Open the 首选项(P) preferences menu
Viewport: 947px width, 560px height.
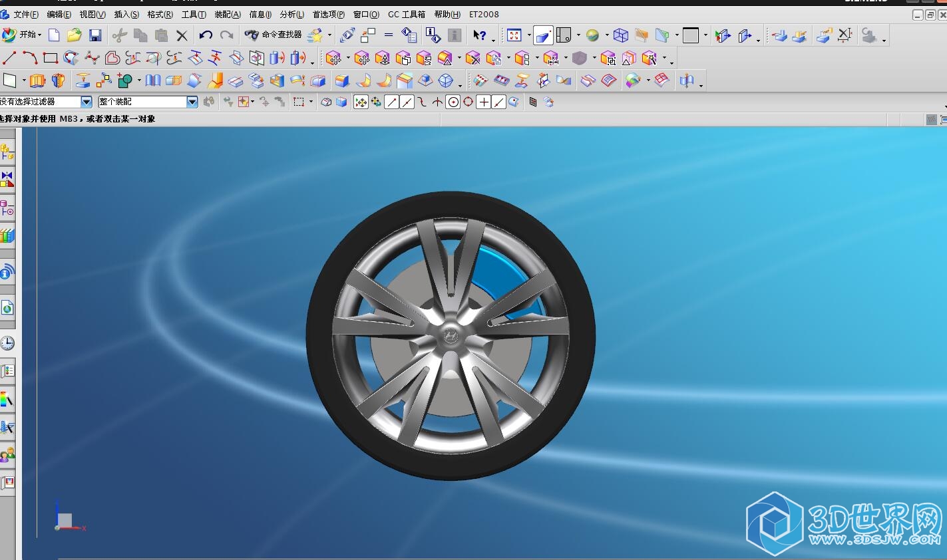329,14
